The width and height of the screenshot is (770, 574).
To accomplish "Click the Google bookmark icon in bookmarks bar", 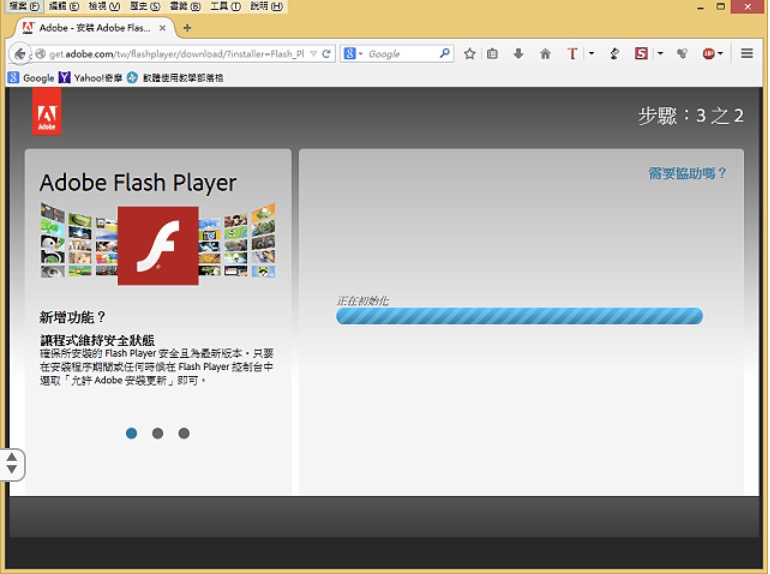I will [x=14, y=78].
